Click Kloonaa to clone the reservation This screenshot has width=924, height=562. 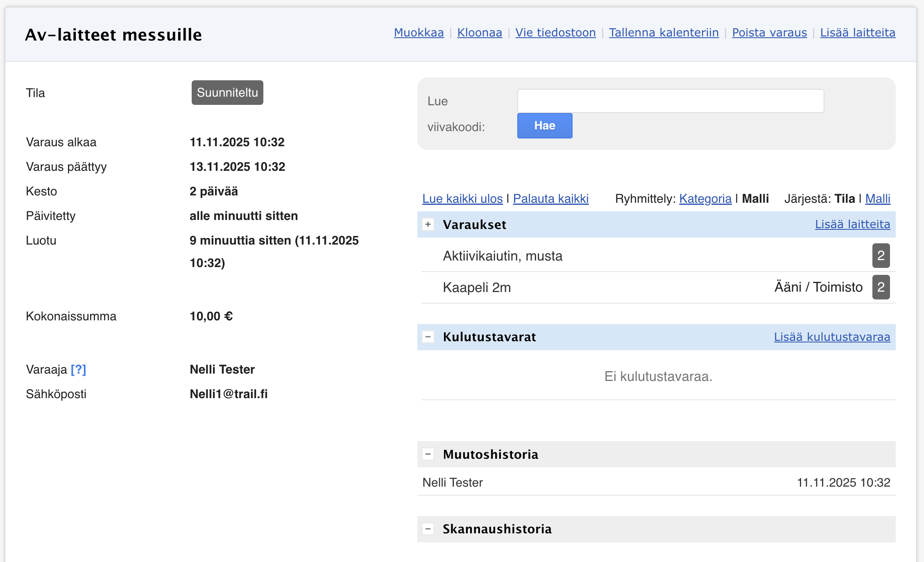[x=479, y=33]
